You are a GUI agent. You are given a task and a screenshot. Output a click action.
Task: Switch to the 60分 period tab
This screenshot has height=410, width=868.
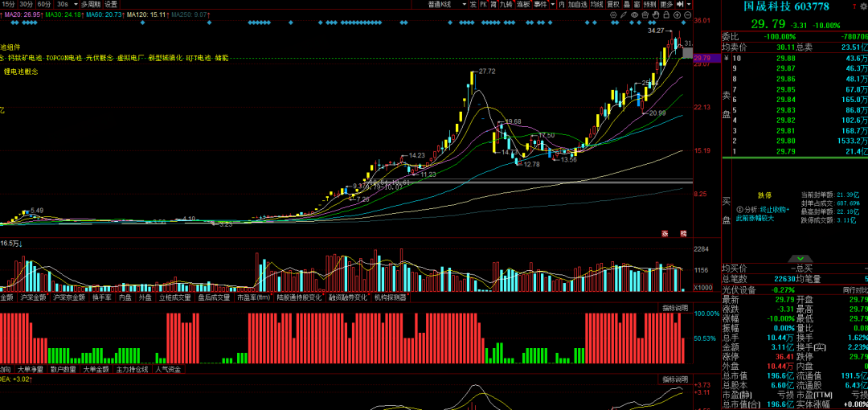coord(44,4)
